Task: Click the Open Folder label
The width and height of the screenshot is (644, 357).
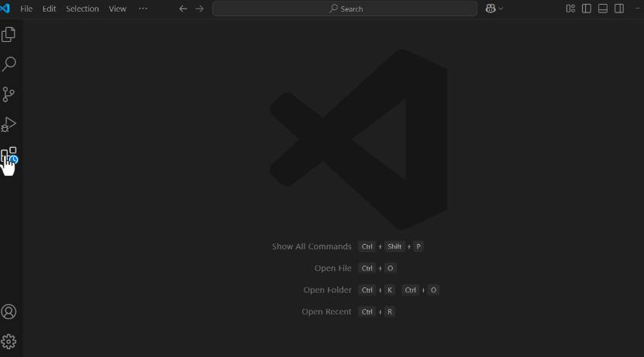Action: pos(327,290)
